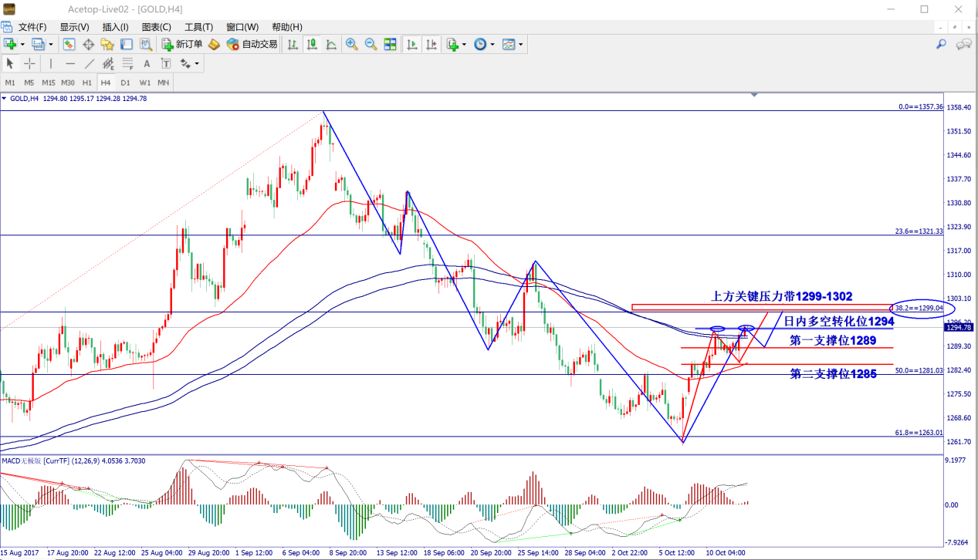This screenshot has height=560, width=978.
Task: Select the Fibonacci retracement tool
Action: tap(126, 63)
